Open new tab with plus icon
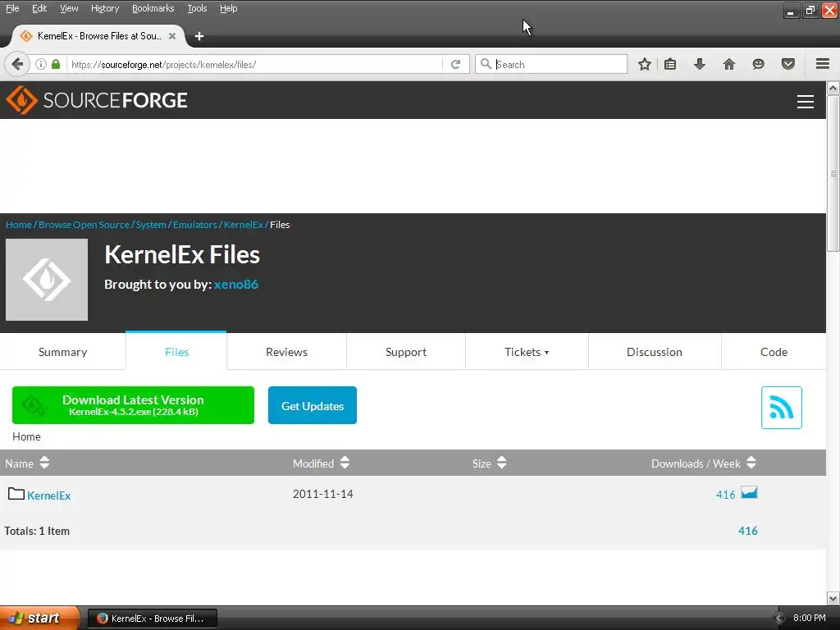Image resolution: width=840 pixels, height=630 pixels. click(x=199, y=36)
